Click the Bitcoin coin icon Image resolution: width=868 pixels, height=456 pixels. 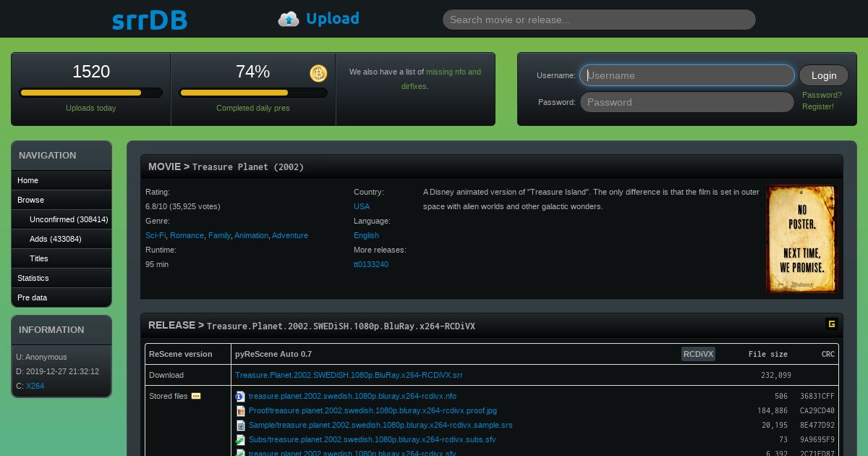pyautogui.click(x=318, y=73)
